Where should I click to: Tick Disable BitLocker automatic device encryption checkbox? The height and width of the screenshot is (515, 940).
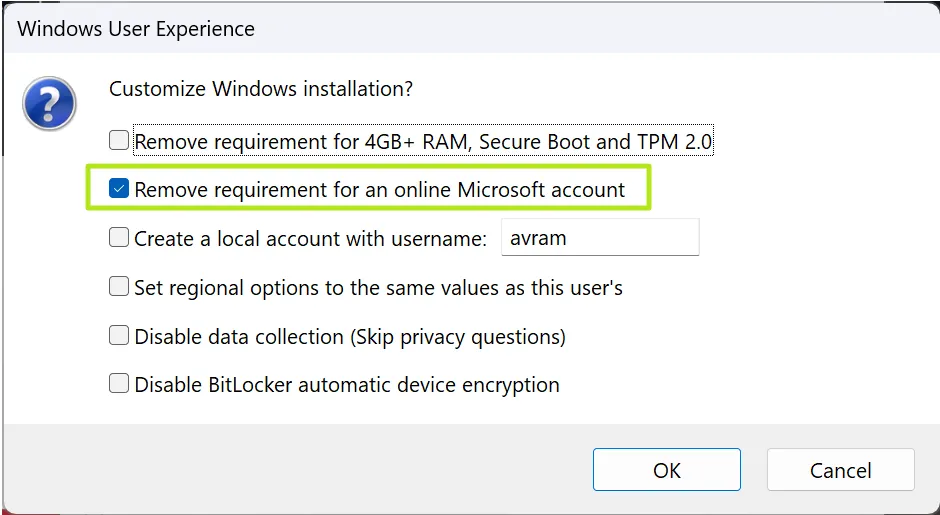click(x=119, y=384)
